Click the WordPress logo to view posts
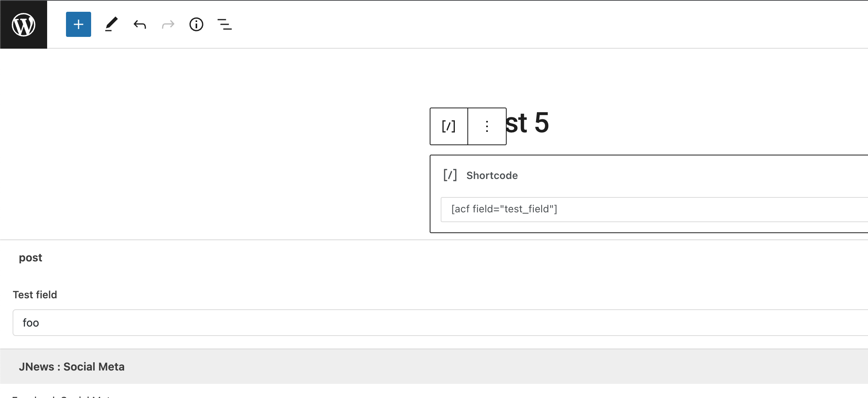868x398 pixels. (24, 24)
